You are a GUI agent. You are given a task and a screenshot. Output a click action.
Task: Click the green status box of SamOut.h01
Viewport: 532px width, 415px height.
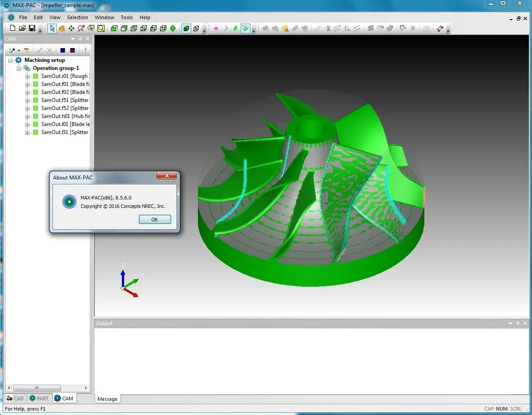pyautogui.click(x=36, y=116)
